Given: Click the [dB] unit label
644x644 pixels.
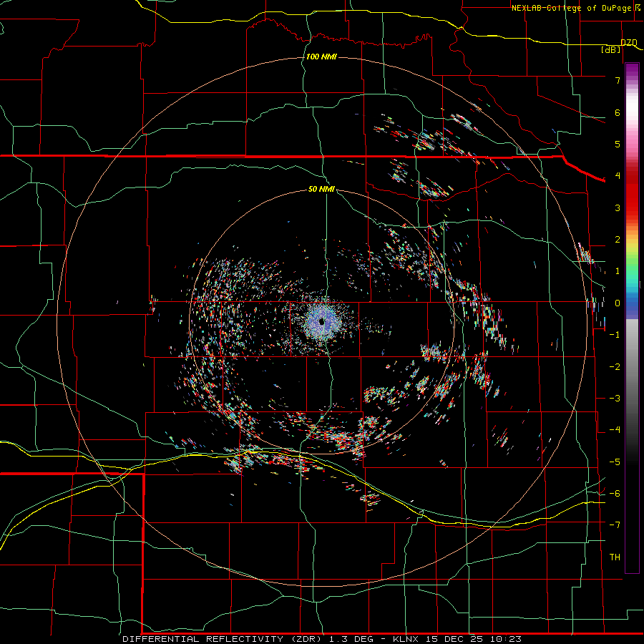Looking at the screenshot, I should pyautogui.click(x=611, y=49).
